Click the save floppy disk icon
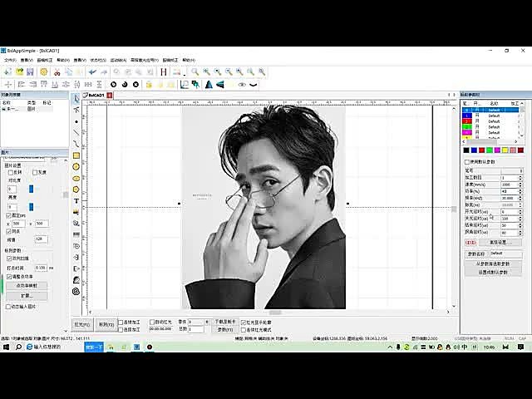Viewport: 532px width, 399px height. 30,72
